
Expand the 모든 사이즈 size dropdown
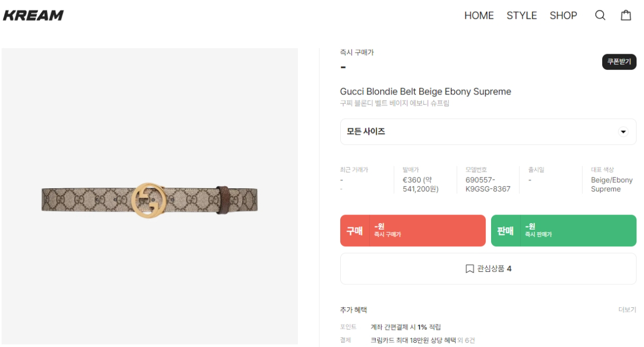pyautogui.click(x=623, y=132)
